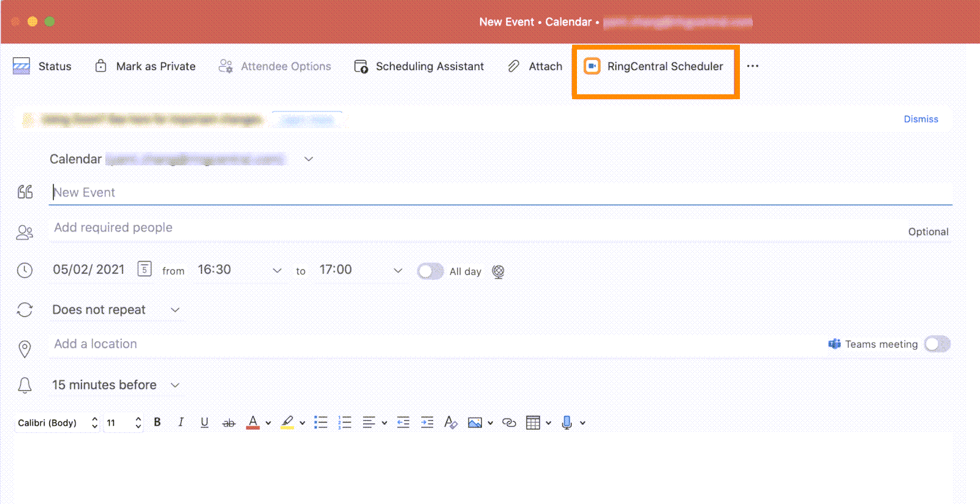The height and width of the screenshot is (504, 980).
Task: Click Optional to add optional attendees
Action: [x=928, y=231]
